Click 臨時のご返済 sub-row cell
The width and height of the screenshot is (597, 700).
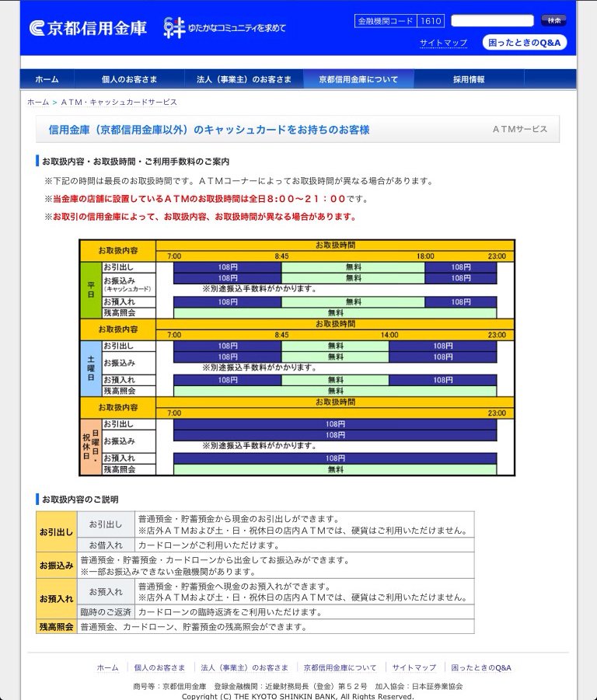point(106,612)
